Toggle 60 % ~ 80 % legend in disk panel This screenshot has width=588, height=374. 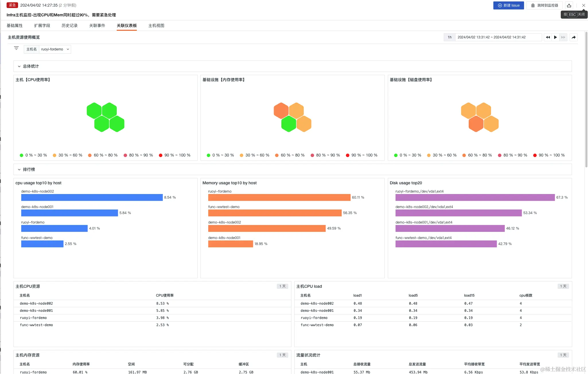(x=477, y=155)
